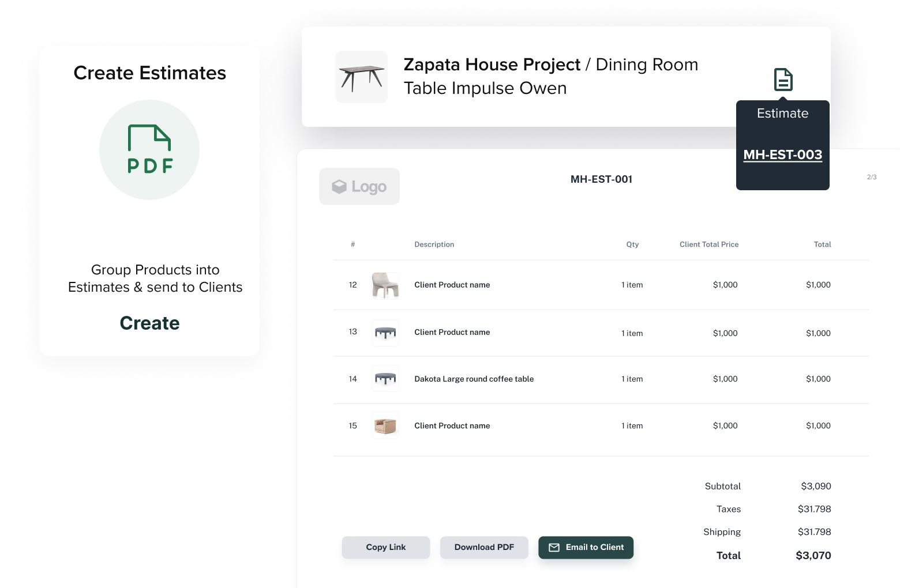Click the MH-EST-001 estimate title

pos(601,179)
